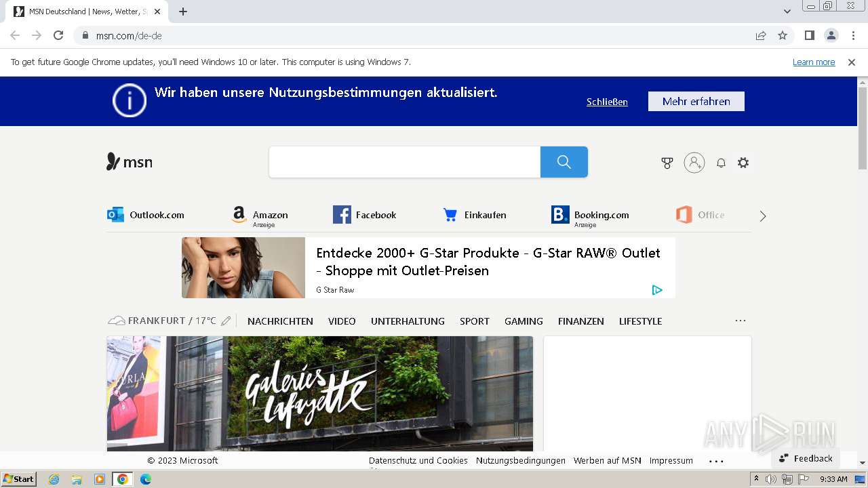
Task: Click the blue search magnifier button
Action: pyautogui.click(x=564, y=162)
